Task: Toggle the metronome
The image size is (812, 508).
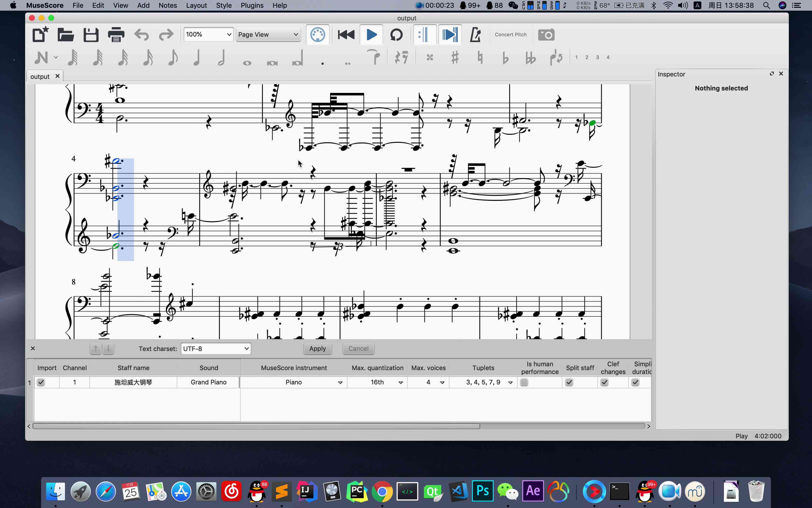Action: click(475, 35)
